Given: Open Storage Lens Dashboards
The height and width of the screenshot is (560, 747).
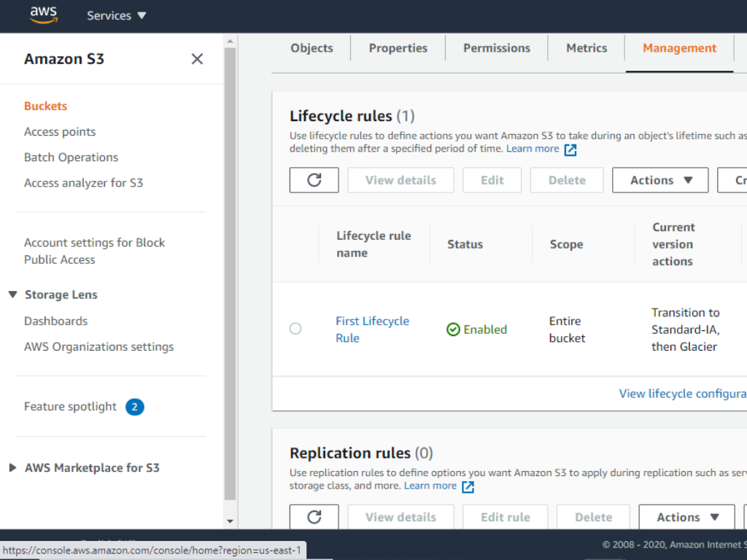Looking at the screenshot, I should [x=55, y=321].
